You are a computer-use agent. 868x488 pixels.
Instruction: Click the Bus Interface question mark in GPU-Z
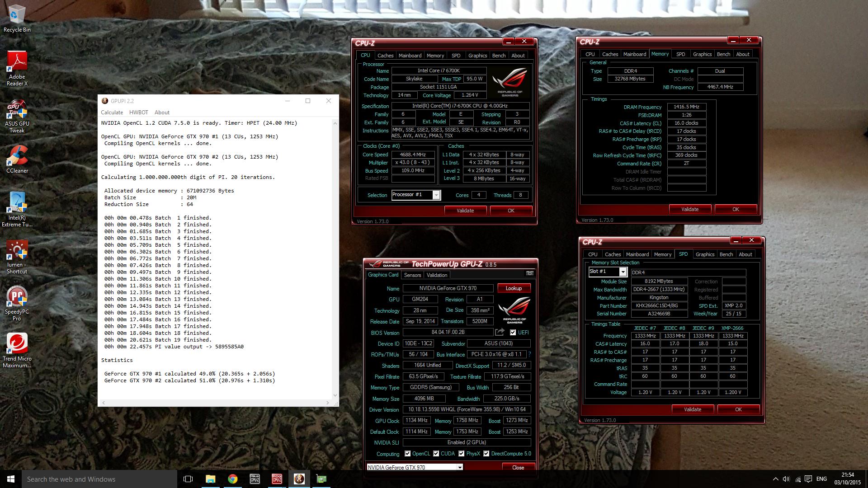coord(529,354)
